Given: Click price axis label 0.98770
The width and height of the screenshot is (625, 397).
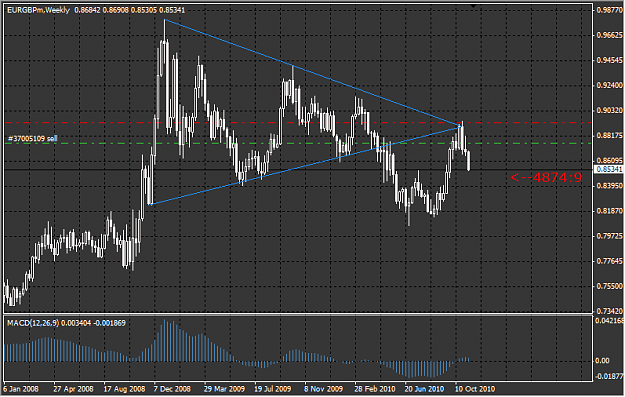Looking at the screenshot, I should coord(609,10).
